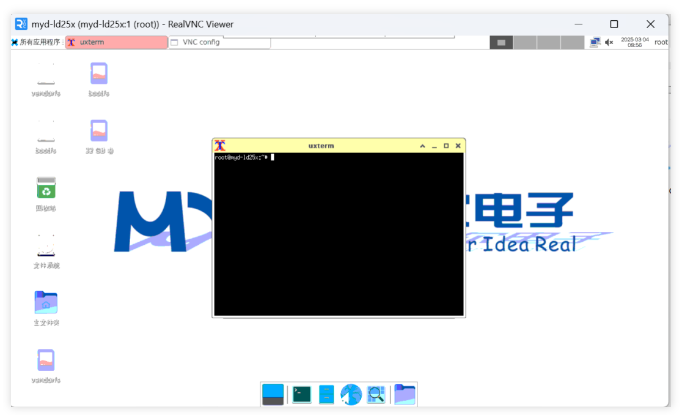
Task: Open the home folder desktop icon
Action: point(46,302)
